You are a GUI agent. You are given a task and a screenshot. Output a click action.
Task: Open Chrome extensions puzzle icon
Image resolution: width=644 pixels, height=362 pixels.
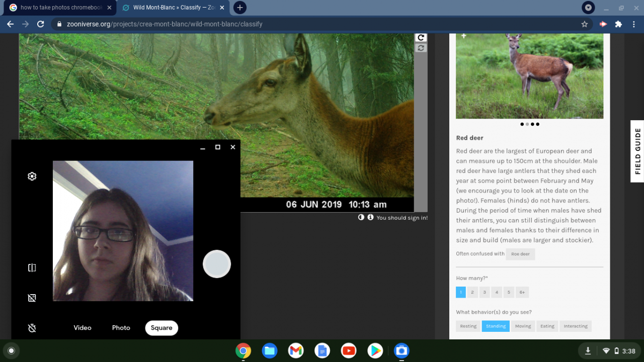618,24
